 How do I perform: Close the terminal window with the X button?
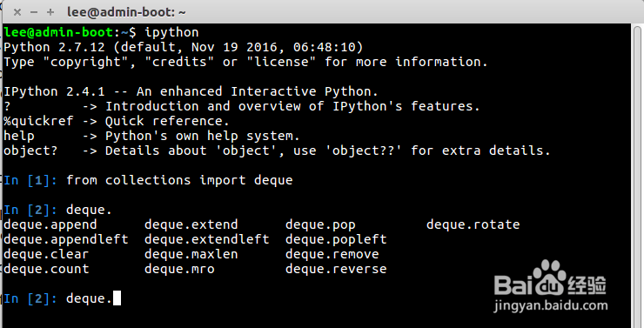tap(17, 12)
